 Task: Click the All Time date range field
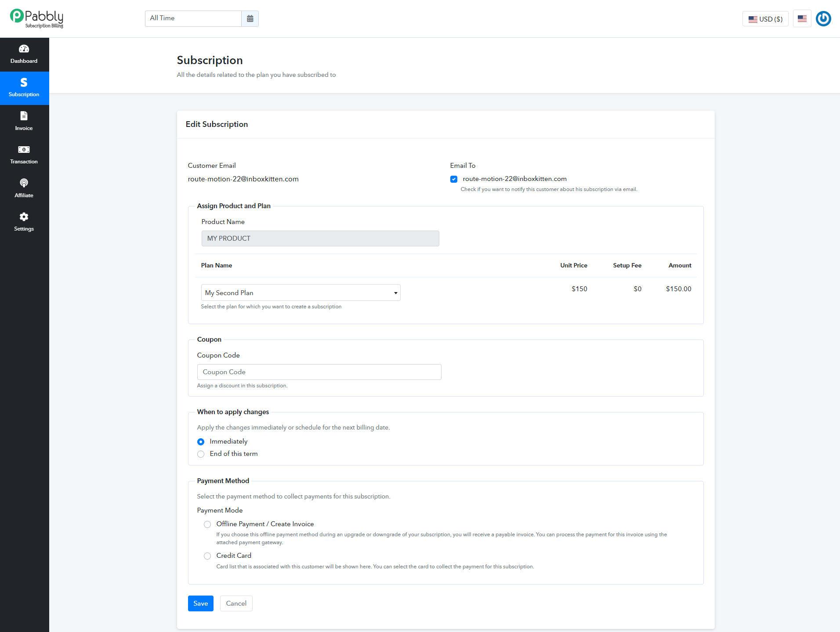pyautogui.click(x=193, y=18)
